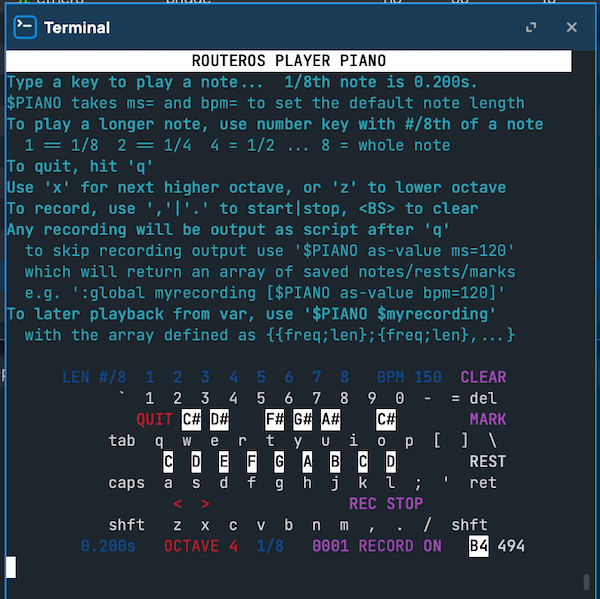This screenshot has height=599, width=600.
Task: Click the terminal vertical scrollbar thumb
Action: (x=586, y=581)
